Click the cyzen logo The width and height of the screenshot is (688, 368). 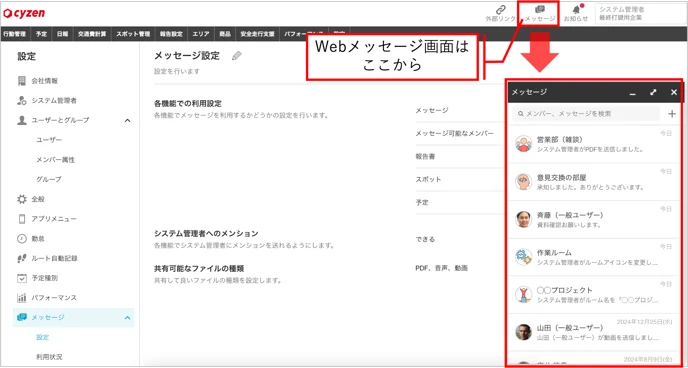tap(24, 13)
